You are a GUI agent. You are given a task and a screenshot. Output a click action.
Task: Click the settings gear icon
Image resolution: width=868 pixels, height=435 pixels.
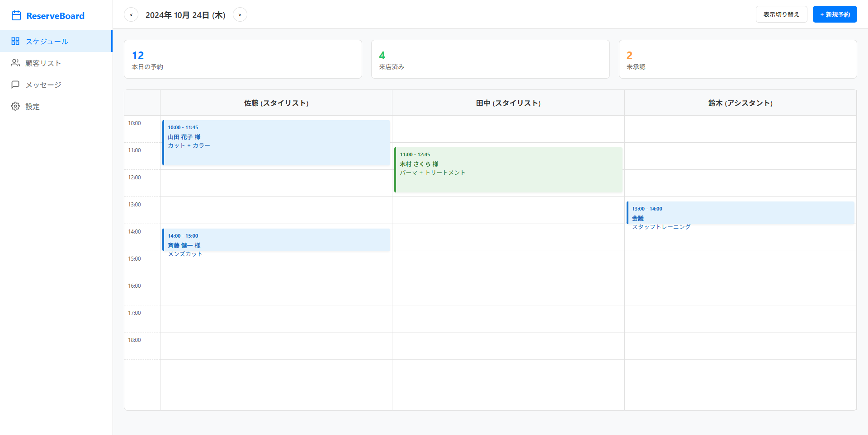click(x=15, y=106)
